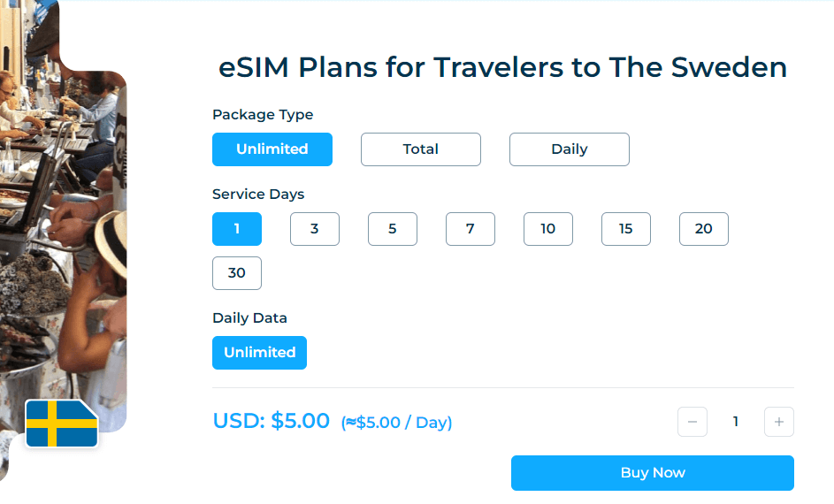Set service days to 10
This screenshot has width=834, height=504.
click(x=548, y=229)
